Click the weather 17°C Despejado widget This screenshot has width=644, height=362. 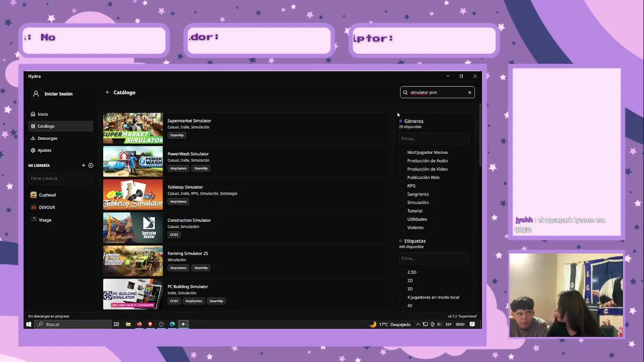click(x=390, y=324)
